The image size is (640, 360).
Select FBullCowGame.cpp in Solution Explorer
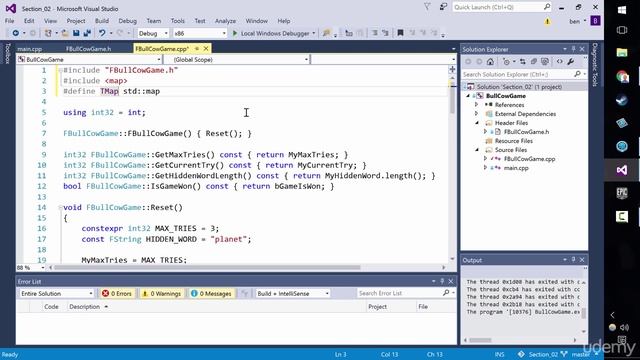pyautogui.click(x=529, y=159)
